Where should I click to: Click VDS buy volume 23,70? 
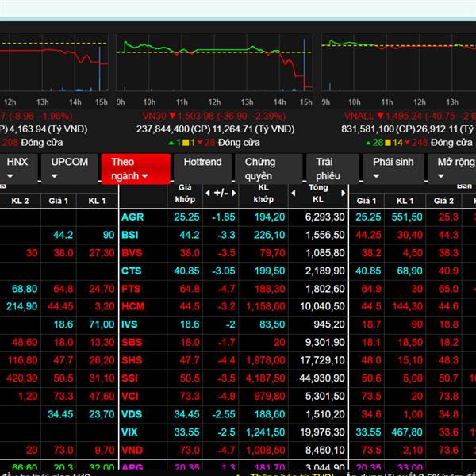102,414
